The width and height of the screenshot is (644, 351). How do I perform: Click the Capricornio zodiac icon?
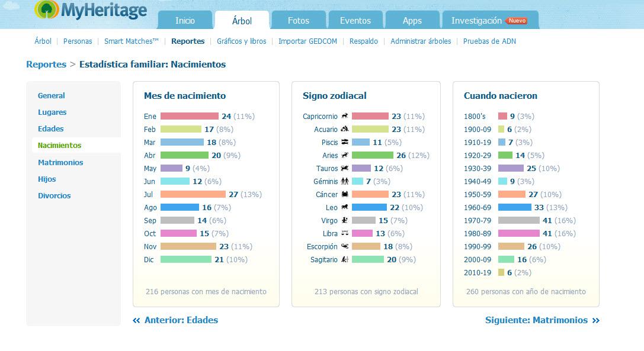pos(345,116)
